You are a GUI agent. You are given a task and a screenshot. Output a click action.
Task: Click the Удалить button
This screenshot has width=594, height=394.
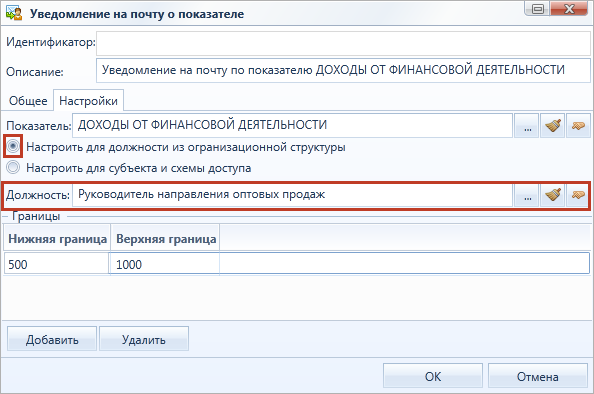pyautogui.click(x=144, y=339)
